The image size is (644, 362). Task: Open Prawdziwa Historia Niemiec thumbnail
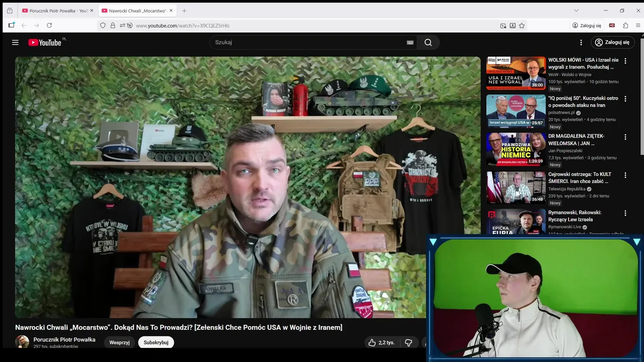(x=516, y=149)
